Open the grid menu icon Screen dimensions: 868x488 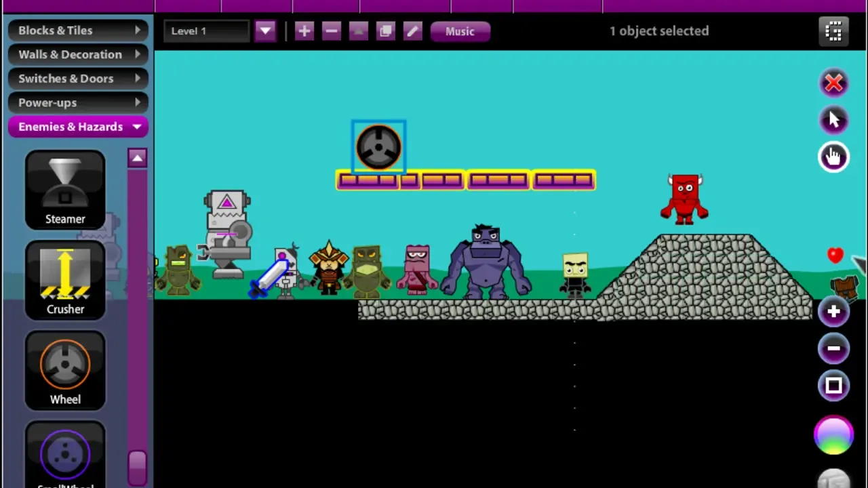point(834,31)
